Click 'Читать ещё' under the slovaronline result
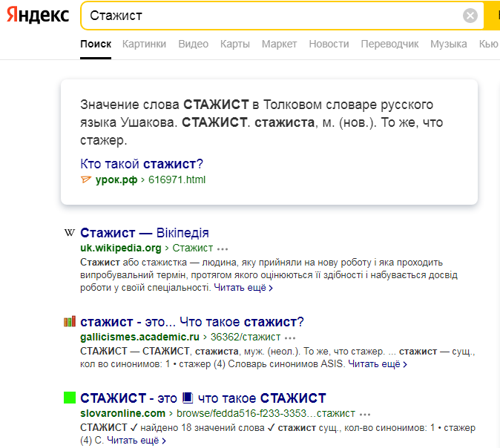 click(x=136, y=441)
